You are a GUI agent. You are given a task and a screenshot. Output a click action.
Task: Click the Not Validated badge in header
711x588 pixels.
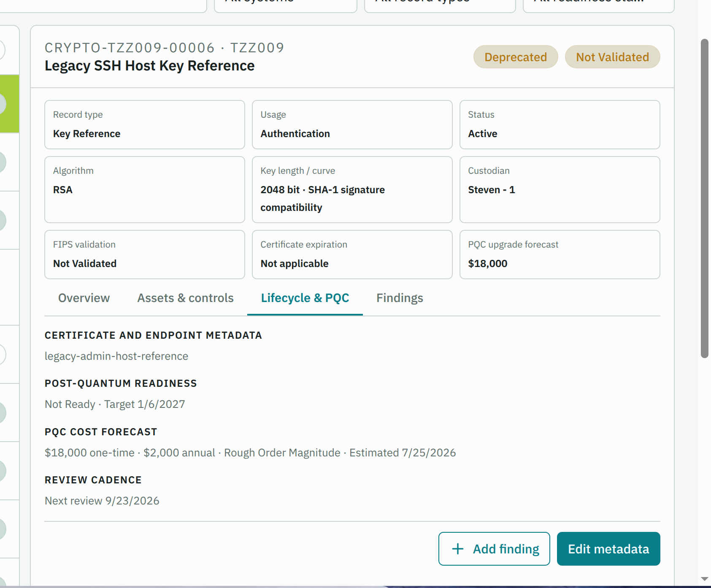tap(613, 57)
